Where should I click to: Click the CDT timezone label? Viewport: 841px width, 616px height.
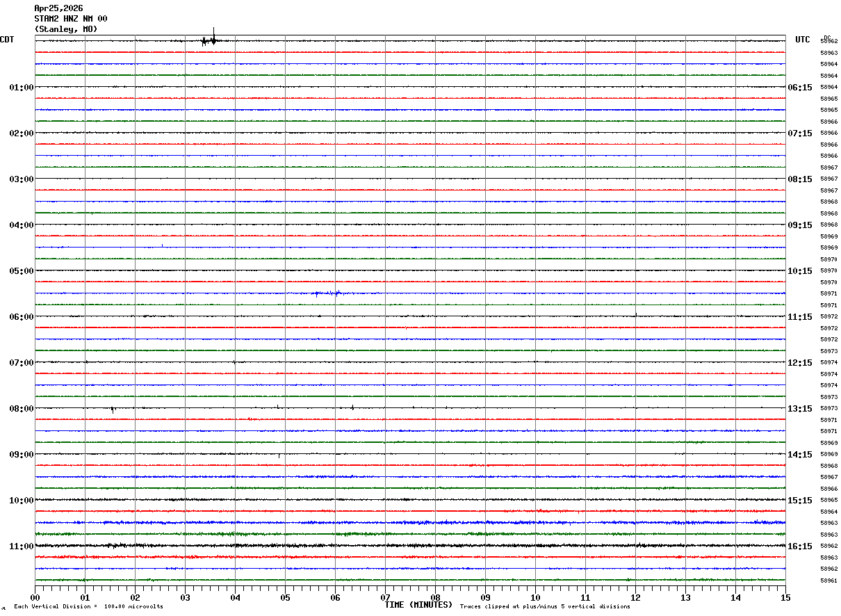click(7, 40)
